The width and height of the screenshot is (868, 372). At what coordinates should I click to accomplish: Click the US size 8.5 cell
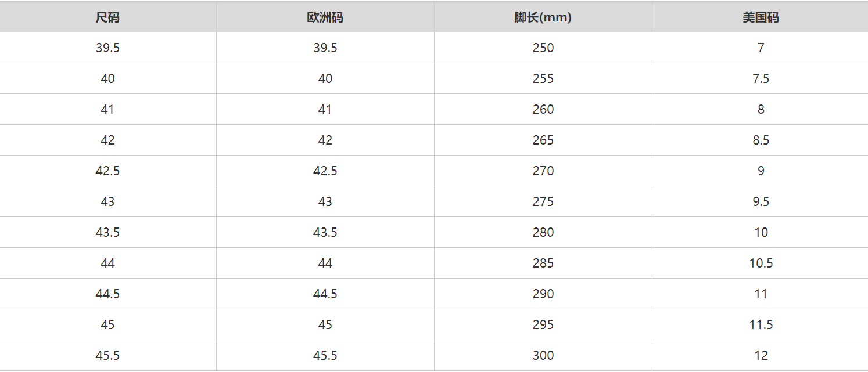tap(761, 140)
